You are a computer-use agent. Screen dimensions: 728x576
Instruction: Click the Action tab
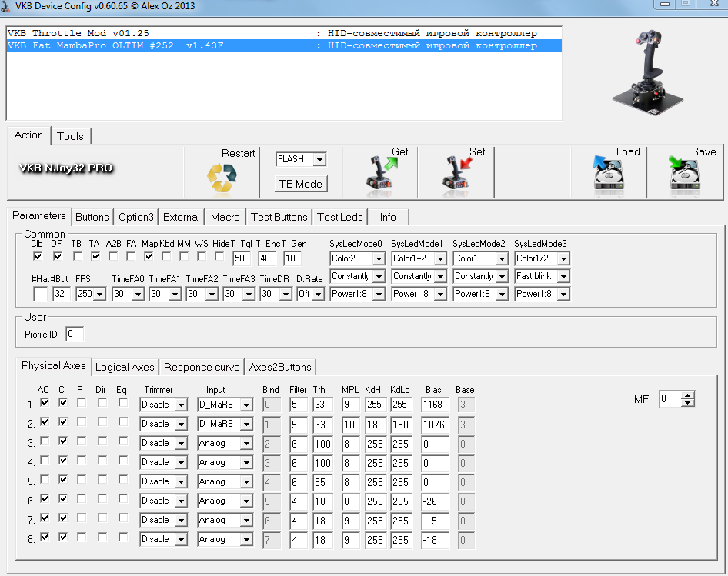(x=28, y=135)
